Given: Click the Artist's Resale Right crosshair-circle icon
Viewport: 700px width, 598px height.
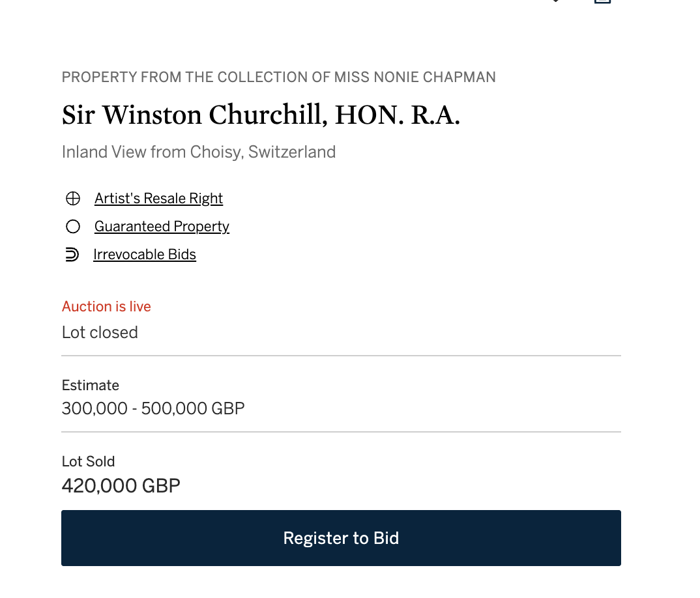Looking at the screenshot, I should coord(73,198).
